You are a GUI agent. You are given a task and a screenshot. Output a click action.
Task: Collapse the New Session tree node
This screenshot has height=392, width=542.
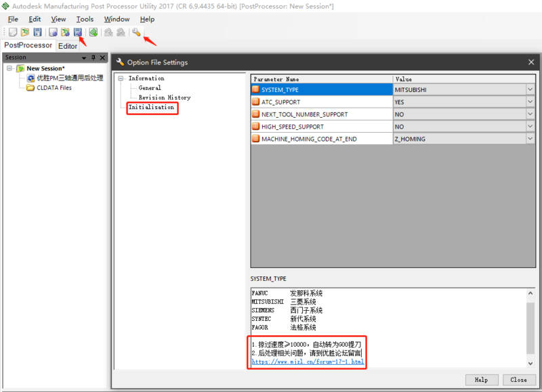coord(9,68)
